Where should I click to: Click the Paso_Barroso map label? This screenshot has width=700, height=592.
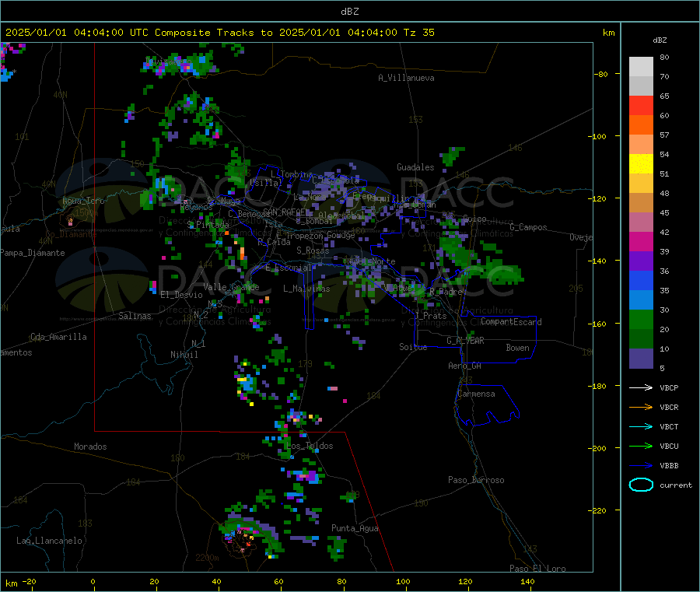[x=476, y=481]
